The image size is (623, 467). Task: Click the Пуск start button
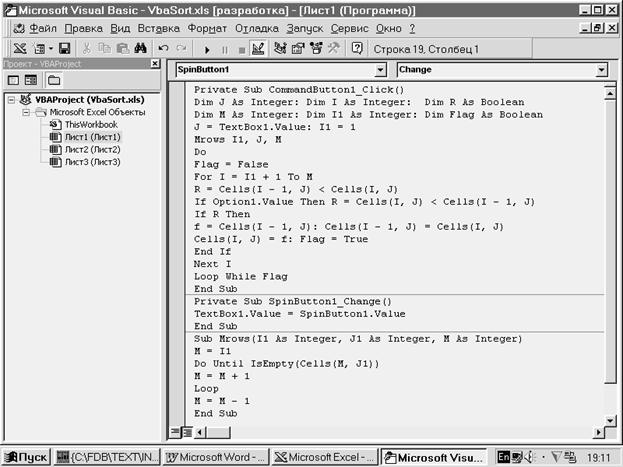tap(27, 456)
